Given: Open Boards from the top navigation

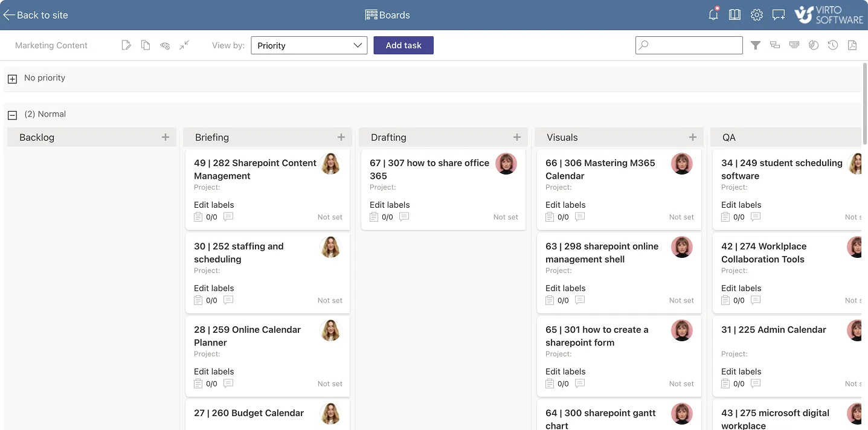Looking at the screenshot, I should pos(387,14).
